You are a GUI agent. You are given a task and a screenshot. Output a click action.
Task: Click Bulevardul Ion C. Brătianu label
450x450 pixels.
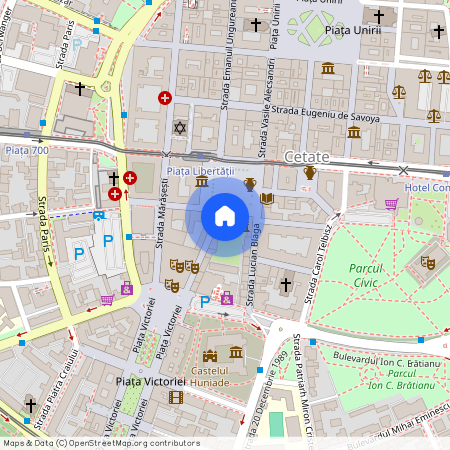(387, 359)
